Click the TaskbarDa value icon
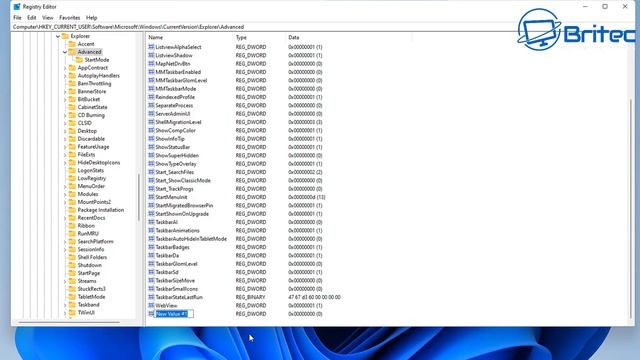Screen dimensions: 640x360 point(151,256)
